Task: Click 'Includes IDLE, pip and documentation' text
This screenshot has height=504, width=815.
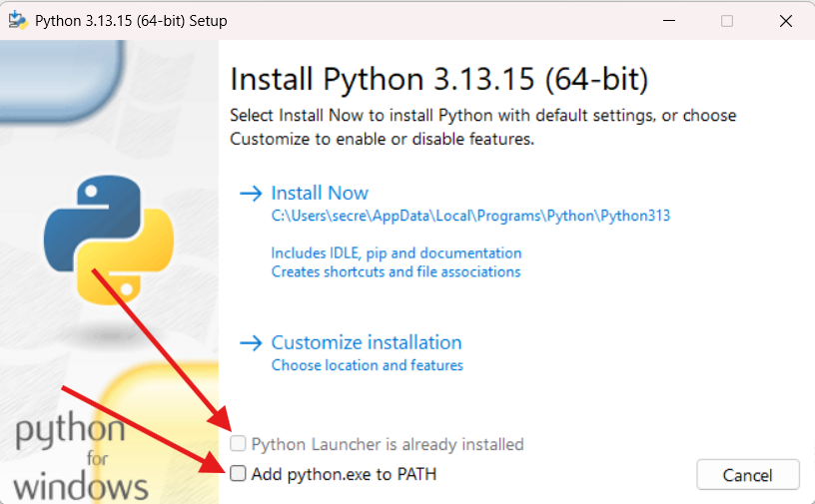Action: [397, 253]
